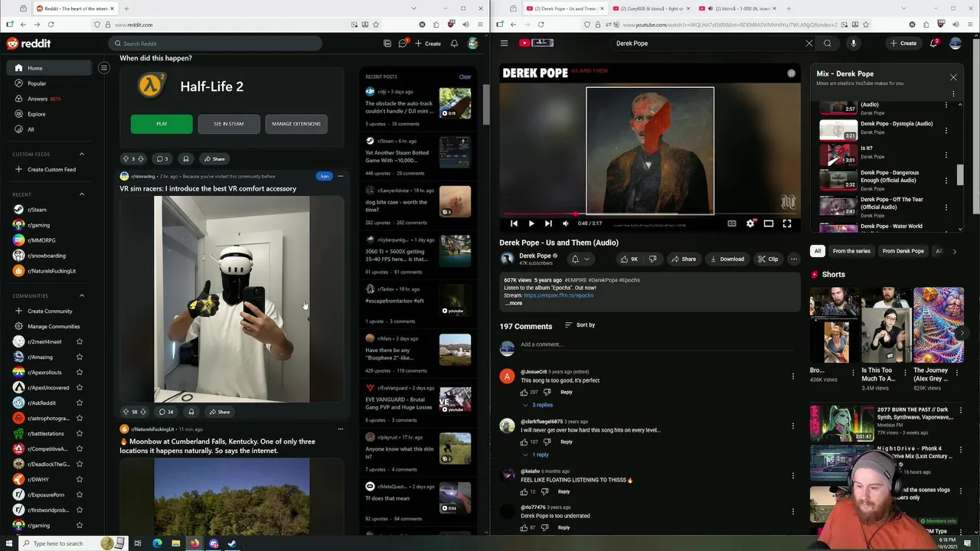The height and width of the screenshot is (551, 980).
Task: Mute the YouTube player volume
Action: (x=565, y=223)
